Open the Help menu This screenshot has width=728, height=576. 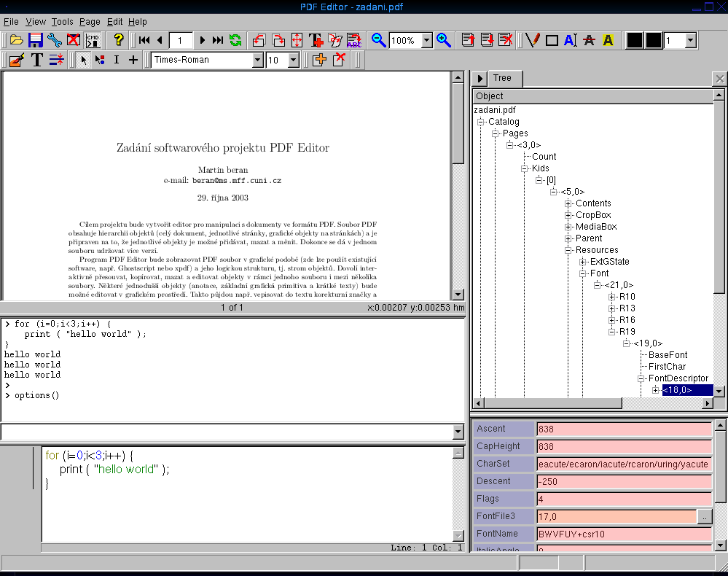(138, 22)
